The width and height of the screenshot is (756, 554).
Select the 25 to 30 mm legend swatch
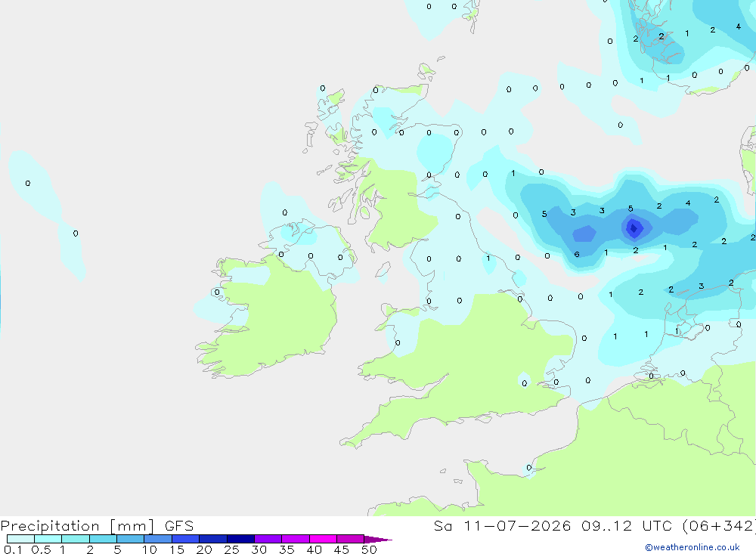pyautogui.click(x=240, y=539)
